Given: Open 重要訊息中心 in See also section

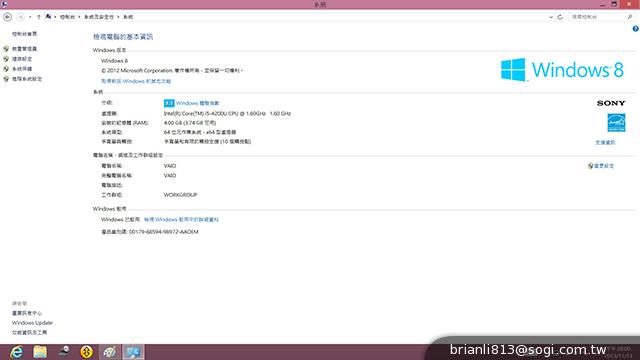Looking at the screenshot, I should (27, 313).
